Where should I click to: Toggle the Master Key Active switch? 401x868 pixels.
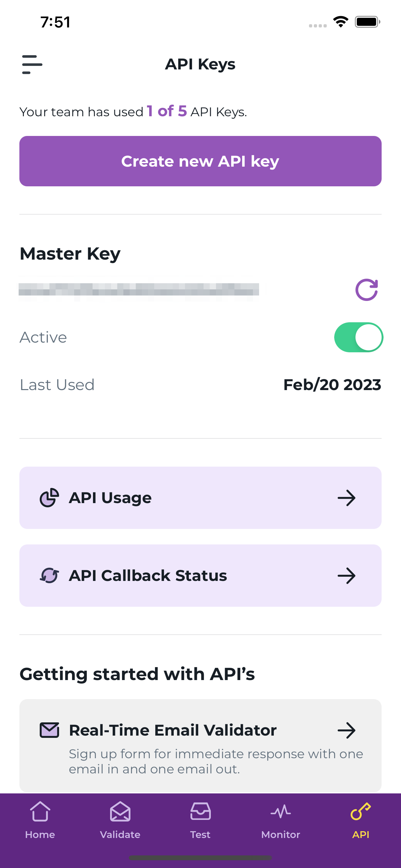[x=358, y=337]
